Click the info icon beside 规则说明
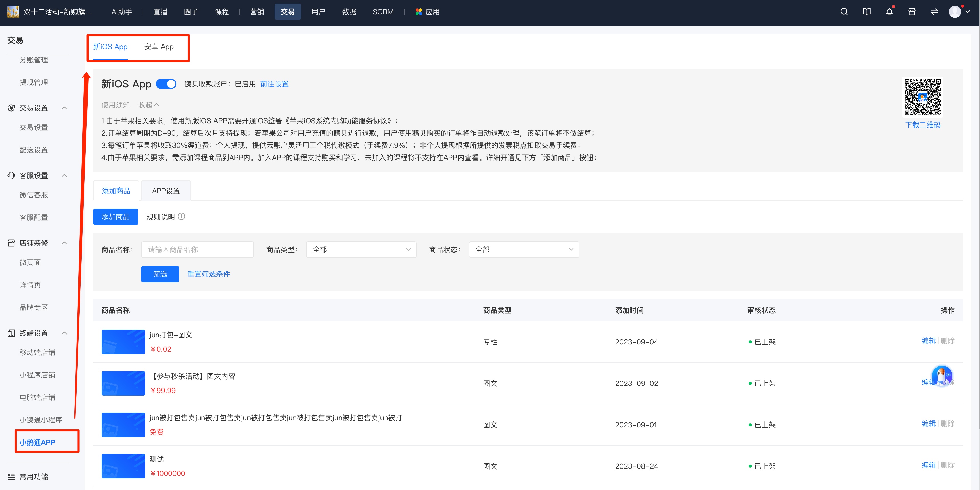This screenshot has width=980, height=490. click(181, 216)
